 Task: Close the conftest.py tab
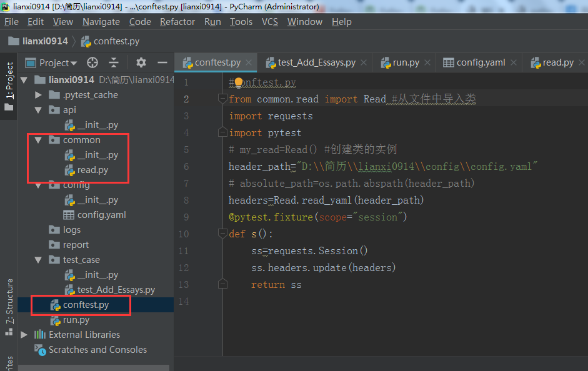tap(249, 62)
